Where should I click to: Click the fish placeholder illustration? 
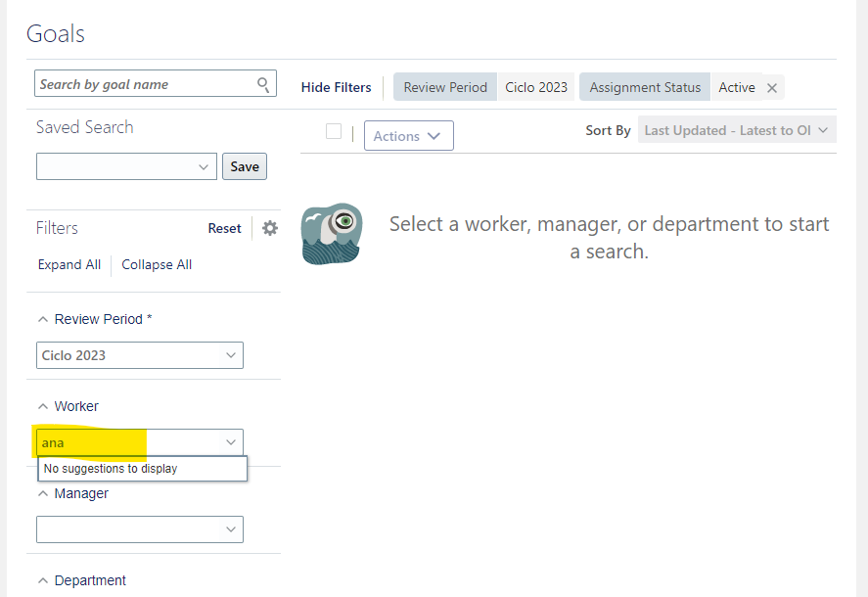(331, 234)
